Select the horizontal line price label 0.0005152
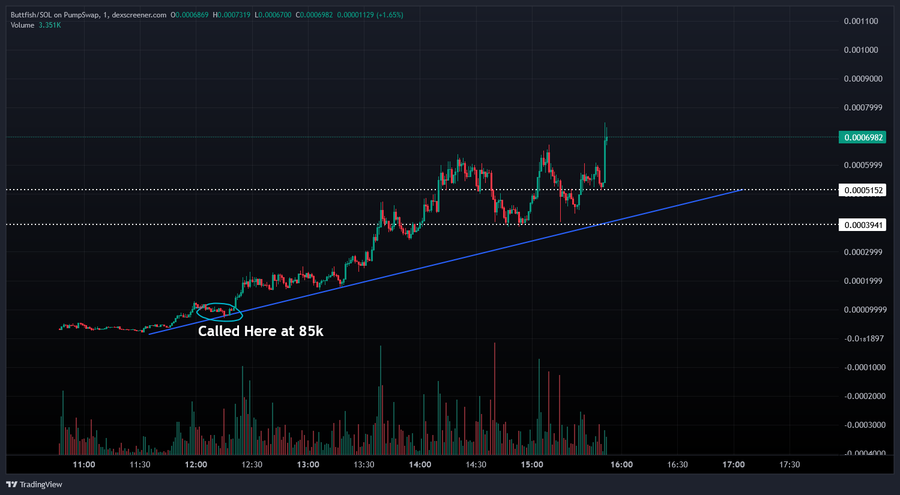900x495 pixels. [x=862, y=190]
